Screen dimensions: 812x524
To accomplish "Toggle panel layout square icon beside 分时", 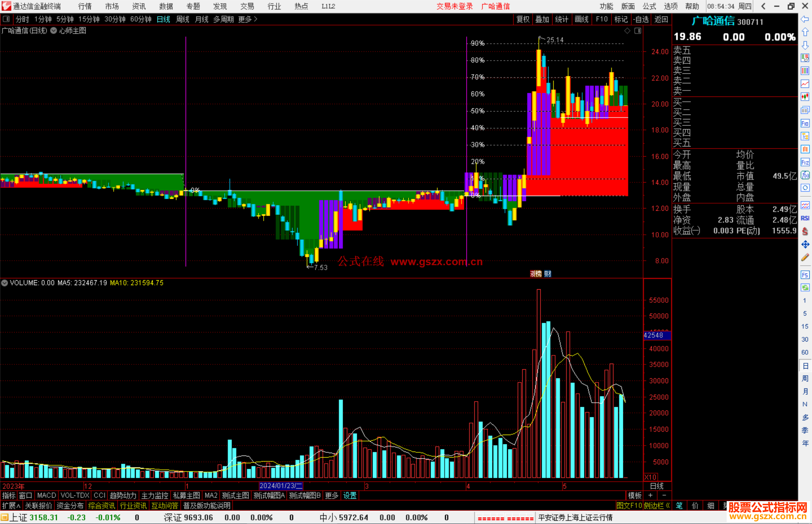I will tap(6, 19).
